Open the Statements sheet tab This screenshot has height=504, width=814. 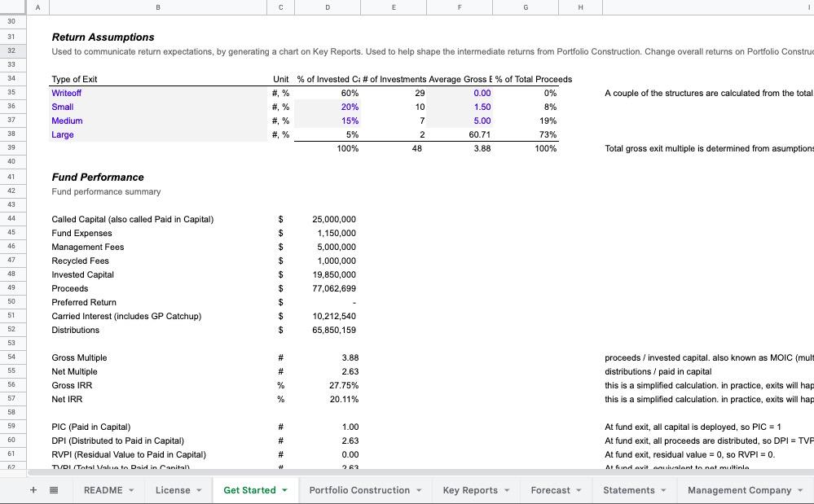coord(628,490)
